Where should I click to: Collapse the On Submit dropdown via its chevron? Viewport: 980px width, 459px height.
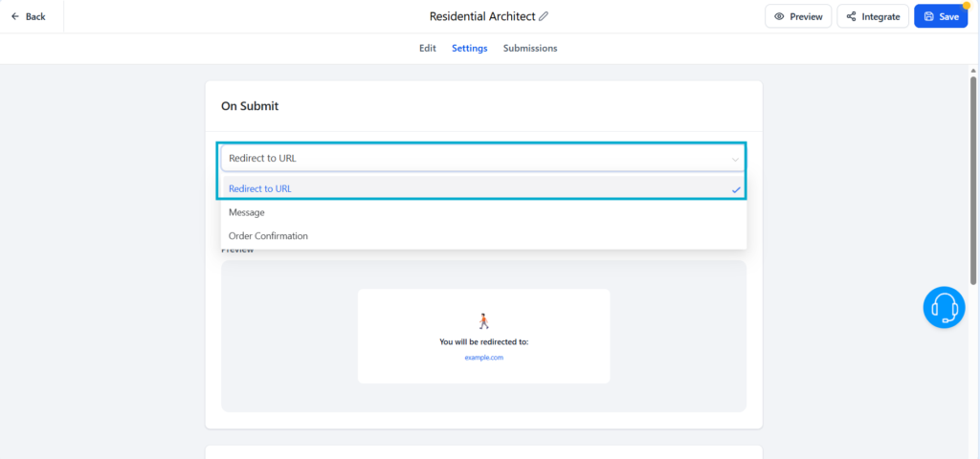coord(735,159)
